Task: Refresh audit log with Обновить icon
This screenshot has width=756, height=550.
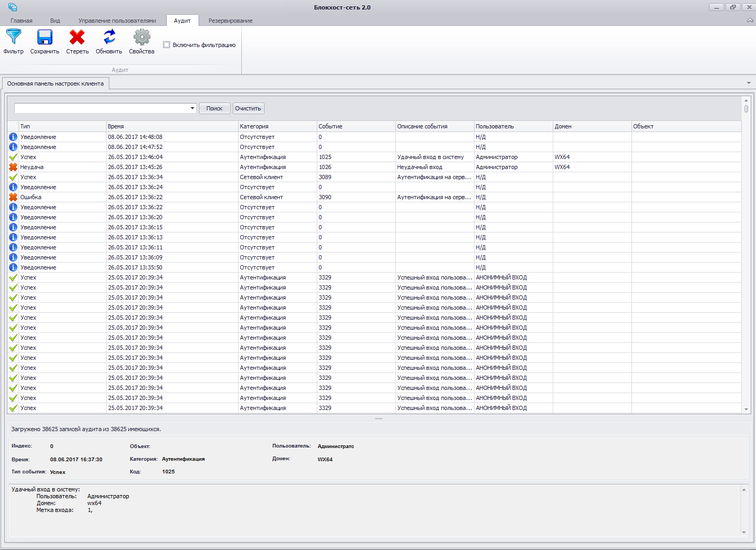Action: point(109,38)
